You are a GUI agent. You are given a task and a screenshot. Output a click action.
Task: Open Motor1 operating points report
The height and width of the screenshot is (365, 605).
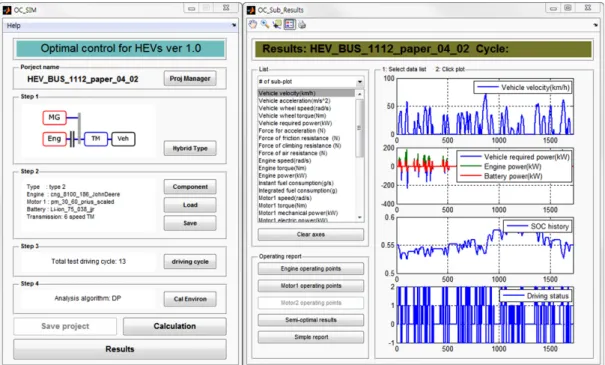point(311,286)
